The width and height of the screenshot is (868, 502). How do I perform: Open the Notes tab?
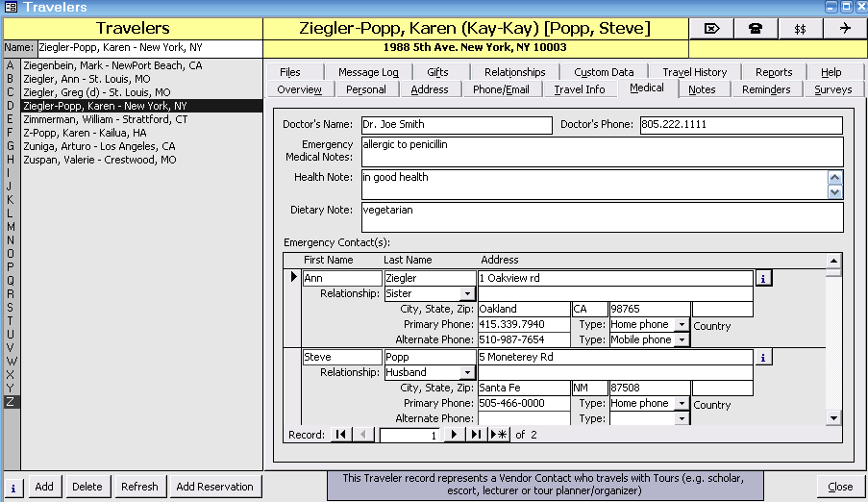[x=702, y=89]
